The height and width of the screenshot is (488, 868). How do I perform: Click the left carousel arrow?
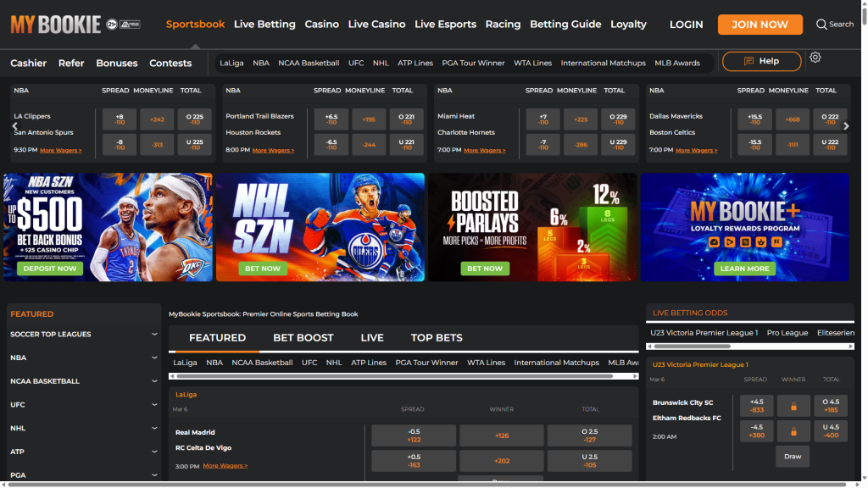14,124
